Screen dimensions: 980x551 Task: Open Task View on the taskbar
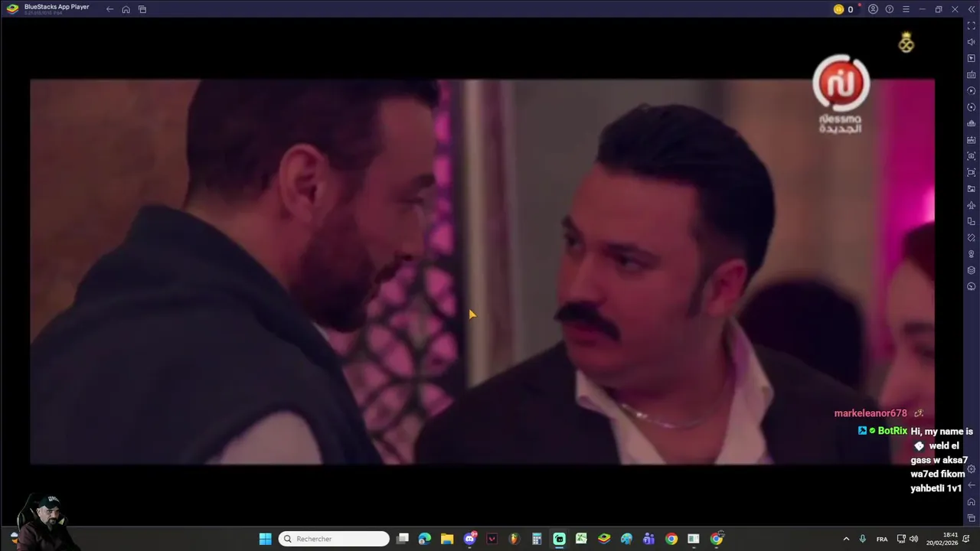[403, 539]
